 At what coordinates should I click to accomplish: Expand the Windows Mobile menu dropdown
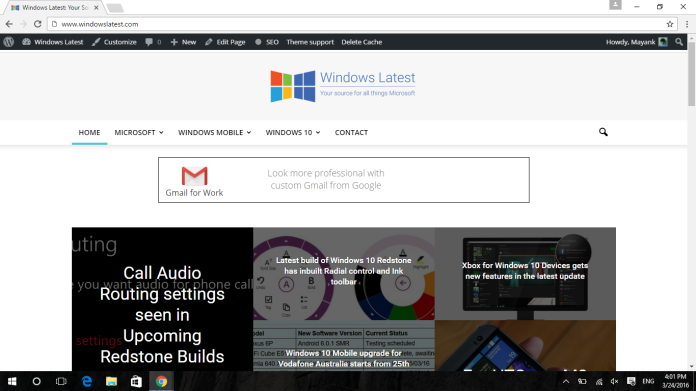point(215,132)
